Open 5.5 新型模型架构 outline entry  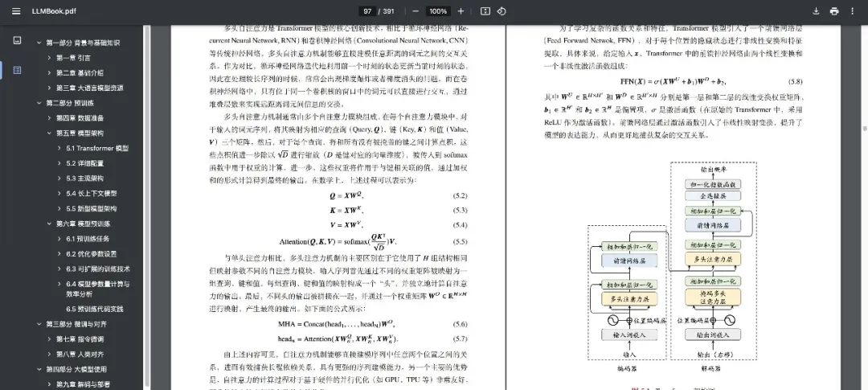pyautogui.click(x=92, y=209)
